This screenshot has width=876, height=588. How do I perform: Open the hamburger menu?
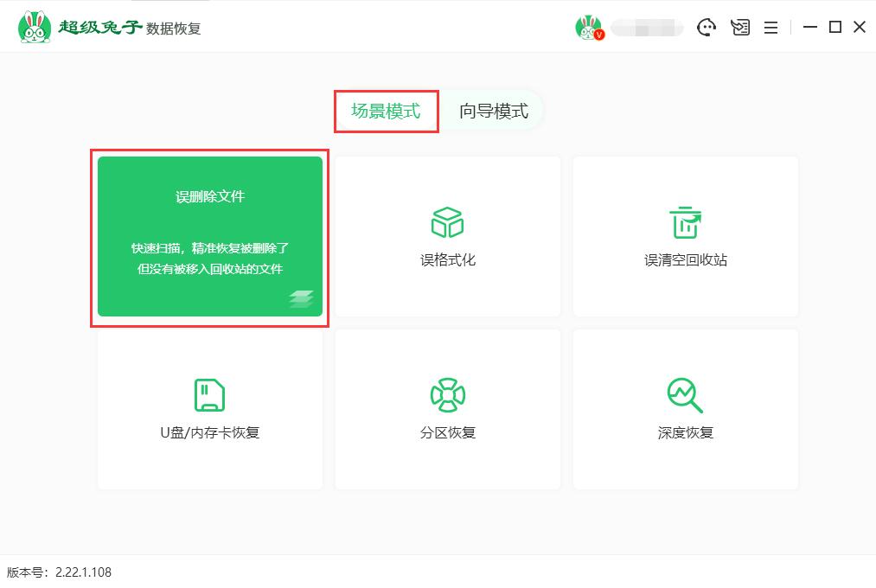click(770, 27)
